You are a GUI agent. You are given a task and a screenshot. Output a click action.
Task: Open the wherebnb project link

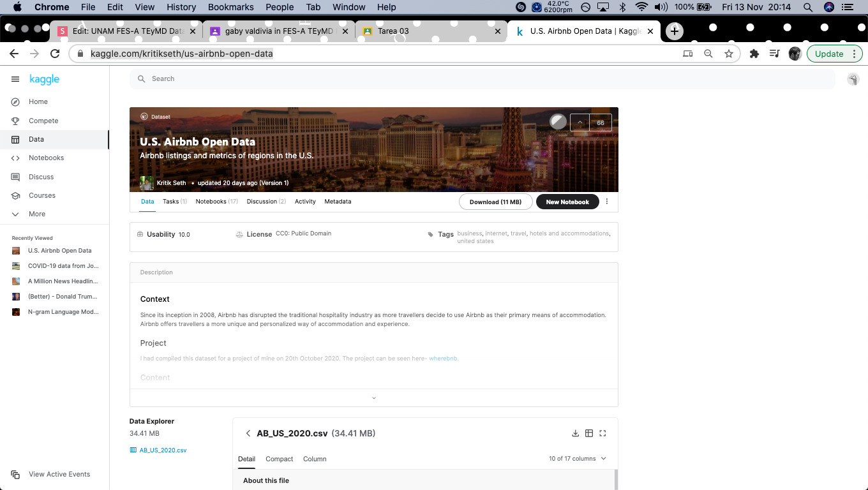pyautogui.click(x=444, y=359)
